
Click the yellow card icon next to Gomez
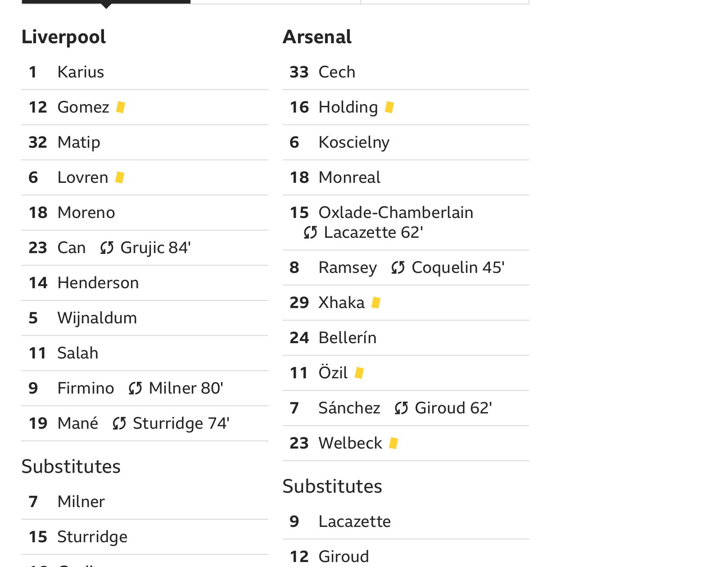click(121, 107)
